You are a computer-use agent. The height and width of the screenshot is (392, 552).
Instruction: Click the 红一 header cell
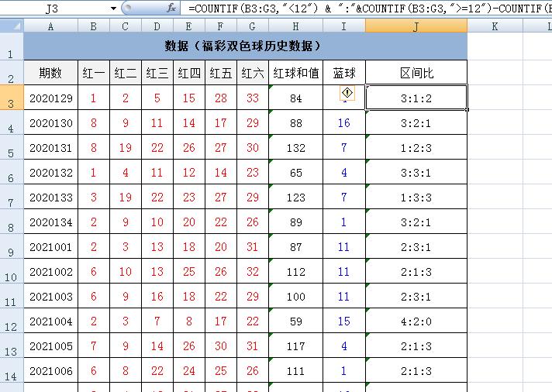pyautogui.click(x=94, y=73)
